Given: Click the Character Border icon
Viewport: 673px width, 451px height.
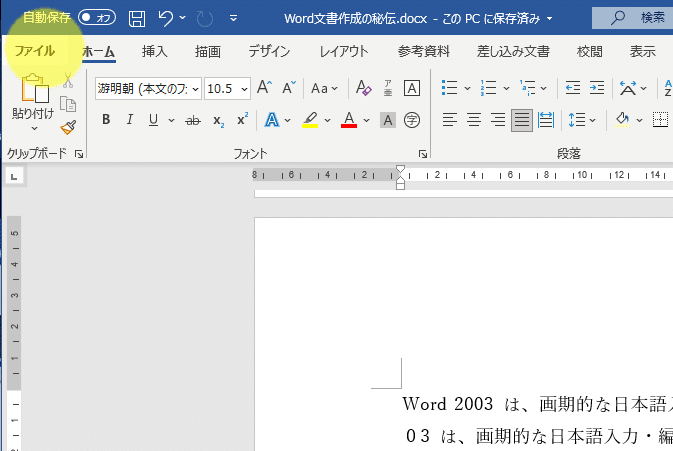Looking at the screenshot, I should pos(412,88).
